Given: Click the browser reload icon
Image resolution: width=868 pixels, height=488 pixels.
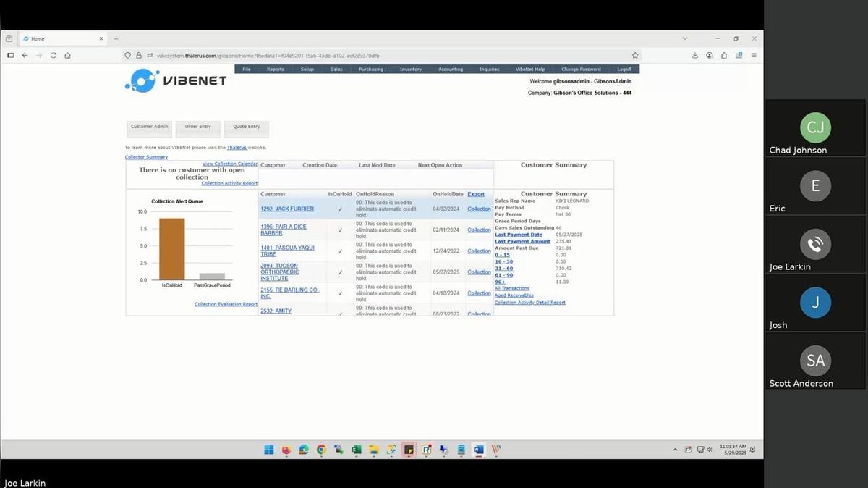Looking at the screenshot, I should pyautogui.click(x=54, y=55).
